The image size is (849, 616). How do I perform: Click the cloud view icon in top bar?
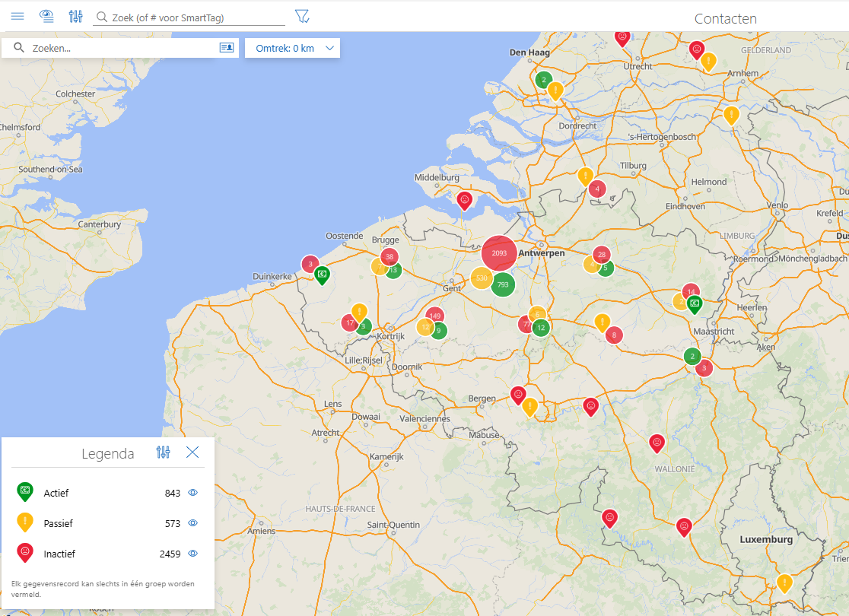(x=46, y=16)
